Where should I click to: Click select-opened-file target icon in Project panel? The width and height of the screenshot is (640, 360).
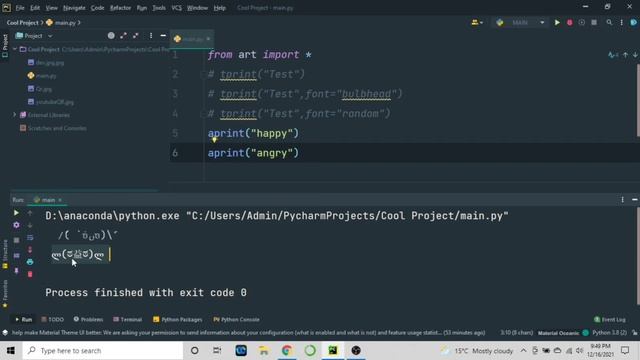(x=111, y=36)
